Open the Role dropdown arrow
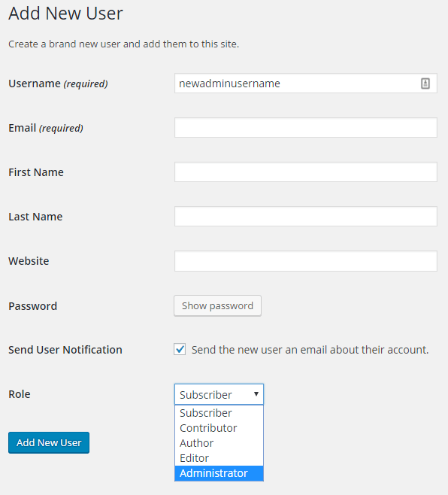This screenshot has height=495, width=448. (x=256, y=394)
